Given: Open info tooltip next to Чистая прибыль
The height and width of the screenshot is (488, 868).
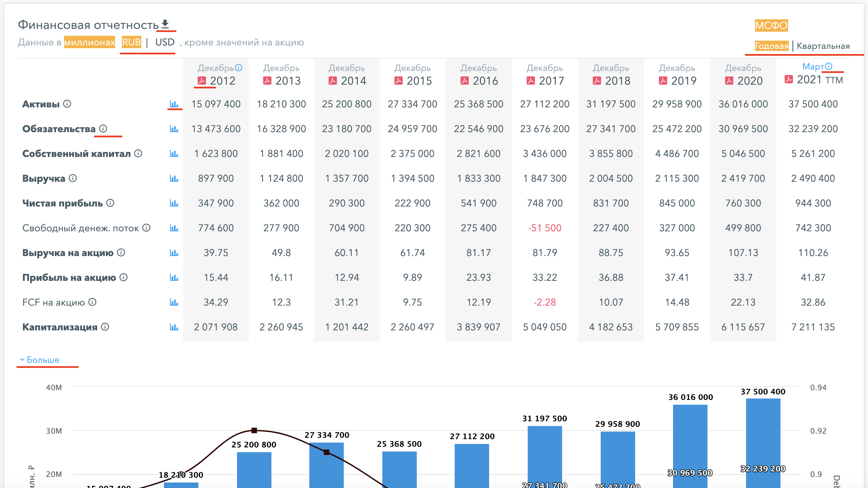Looking at the screenshot, I should tap(110, 203).
